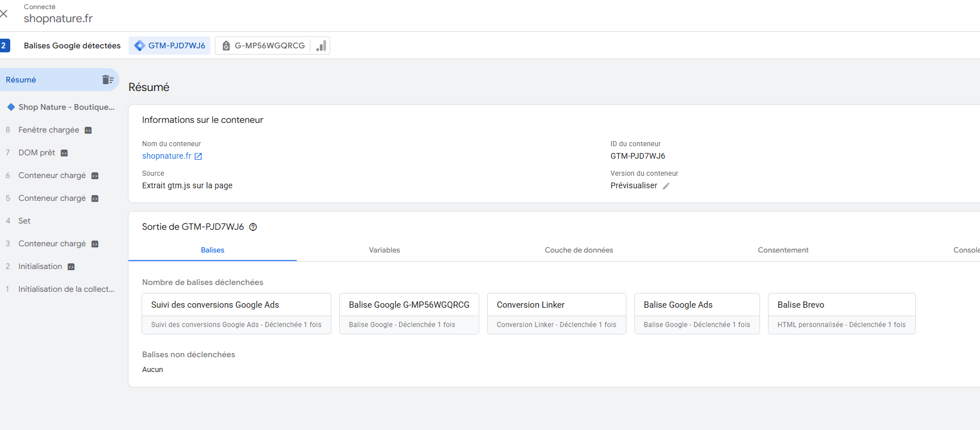Click code icon on event 6 Conteneur chargé
Screen dimensions: 980x430
[95, 176]
